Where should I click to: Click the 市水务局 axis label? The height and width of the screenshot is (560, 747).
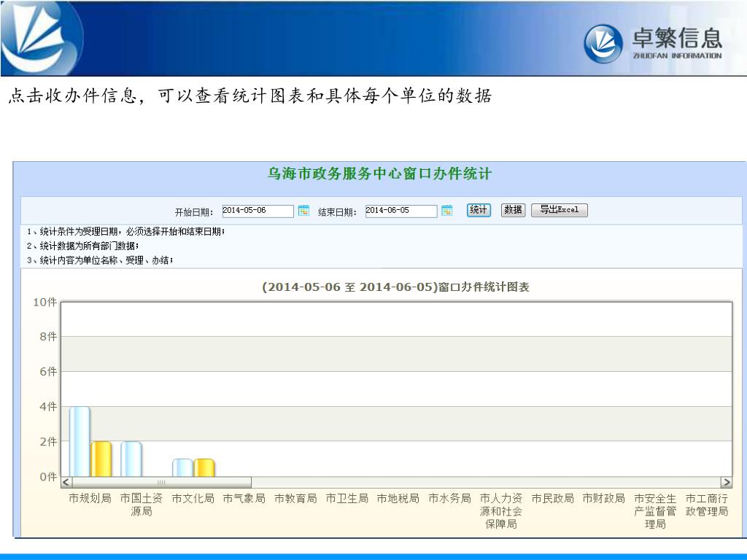click(x=449, y=499)
